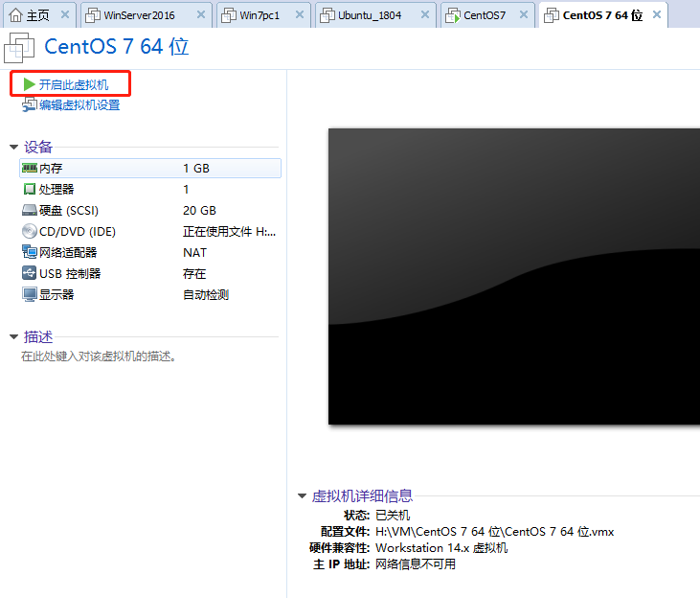Select the 硬盘 (SCSI) disk icon

[30, 210]
